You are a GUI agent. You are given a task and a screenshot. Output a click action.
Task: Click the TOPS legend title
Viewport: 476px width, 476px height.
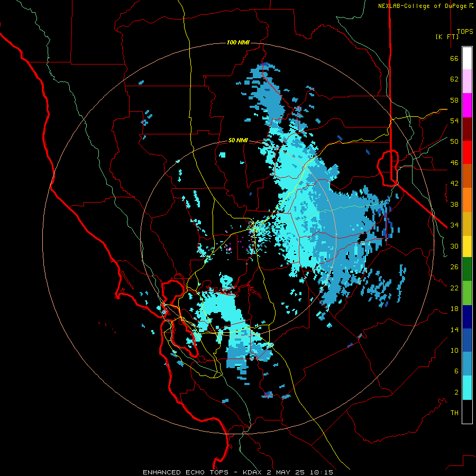[465, 32]
